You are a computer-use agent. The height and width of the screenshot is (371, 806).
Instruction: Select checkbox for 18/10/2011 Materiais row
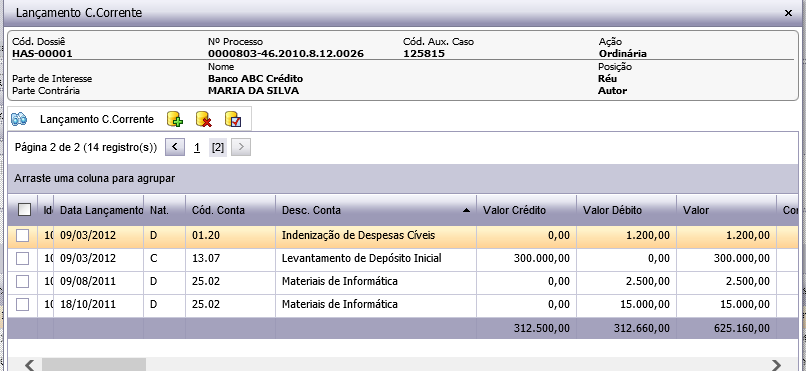pos(23,305)
